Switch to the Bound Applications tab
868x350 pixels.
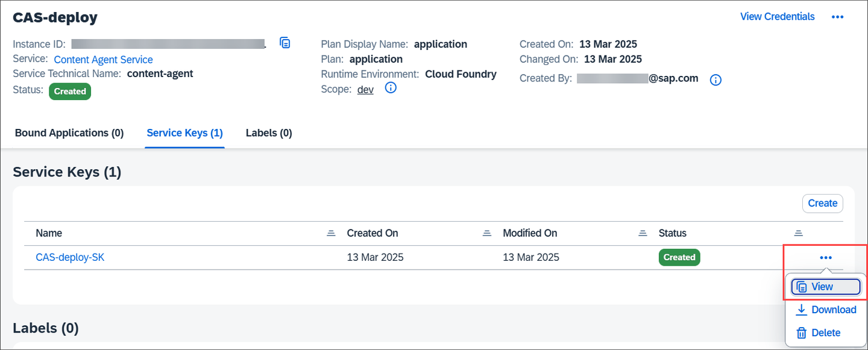pos(69,133)
